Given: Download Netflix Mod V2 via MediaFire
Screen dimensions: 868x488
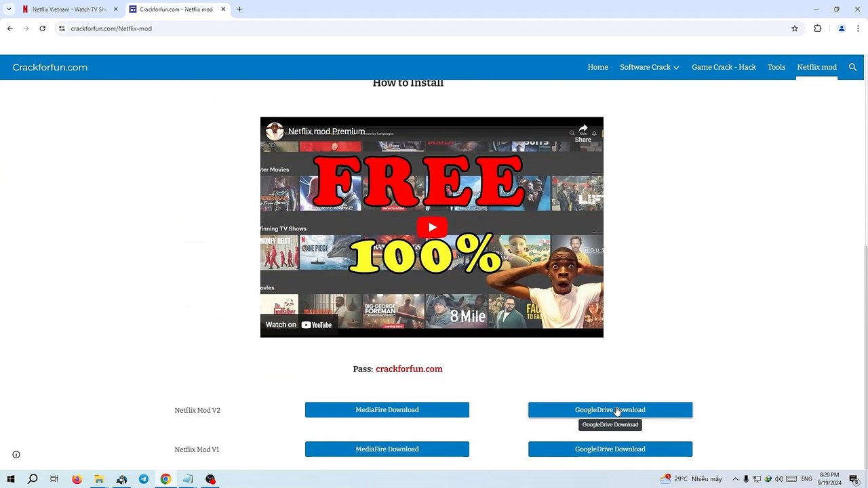Looking at the screenshot, I should pos(387,410).
